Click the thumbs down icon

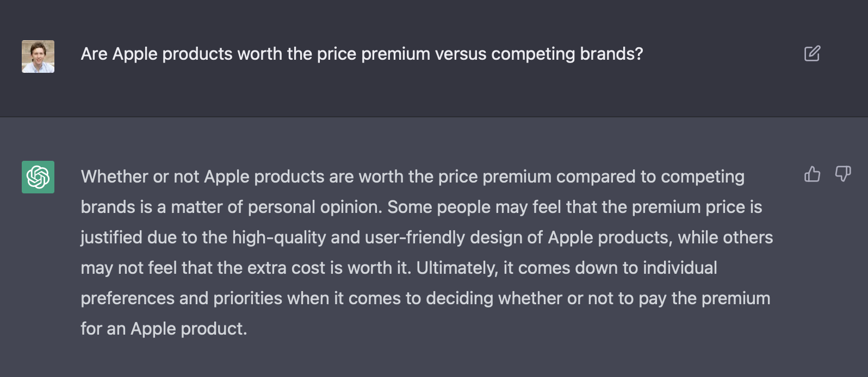(x=842, y=174)
